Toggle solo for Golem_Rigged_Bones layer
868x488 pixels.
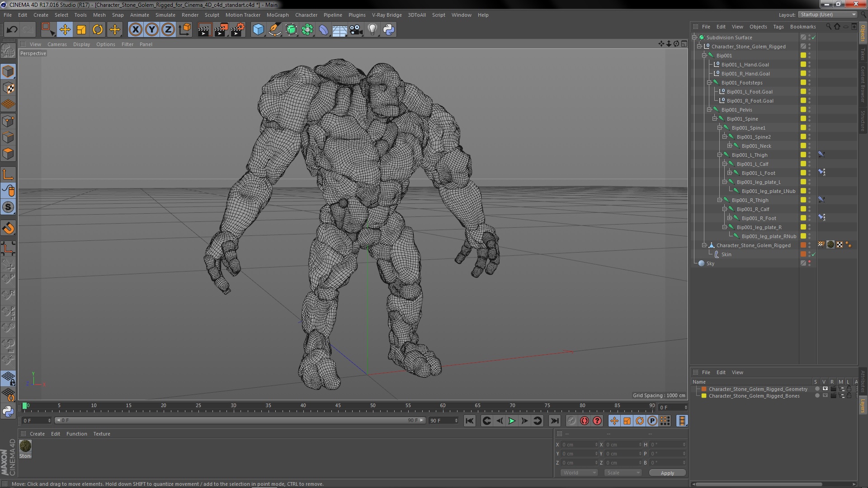tap(817, 396)
